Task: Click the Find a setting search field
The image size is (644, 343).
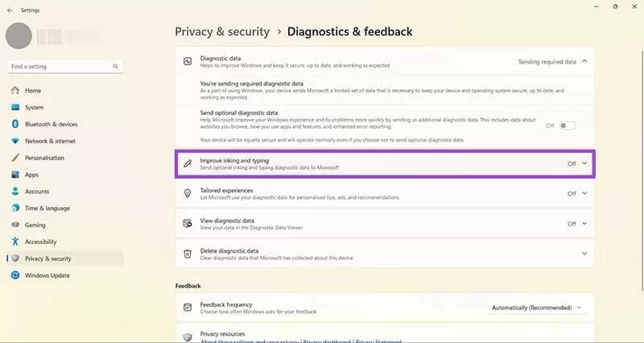Action: (x=60, y=66)
